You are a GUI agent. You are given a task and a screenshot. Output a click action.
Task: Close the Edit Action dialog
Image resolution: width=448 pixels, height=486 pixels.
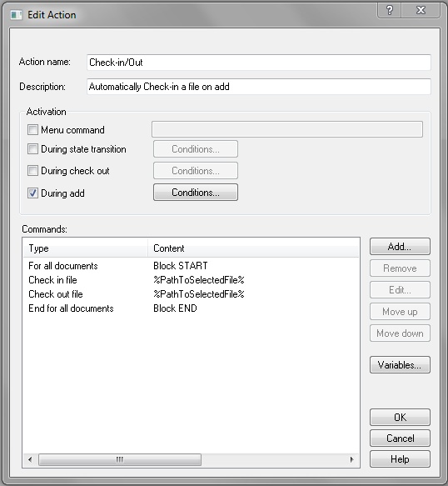(421, 10)
